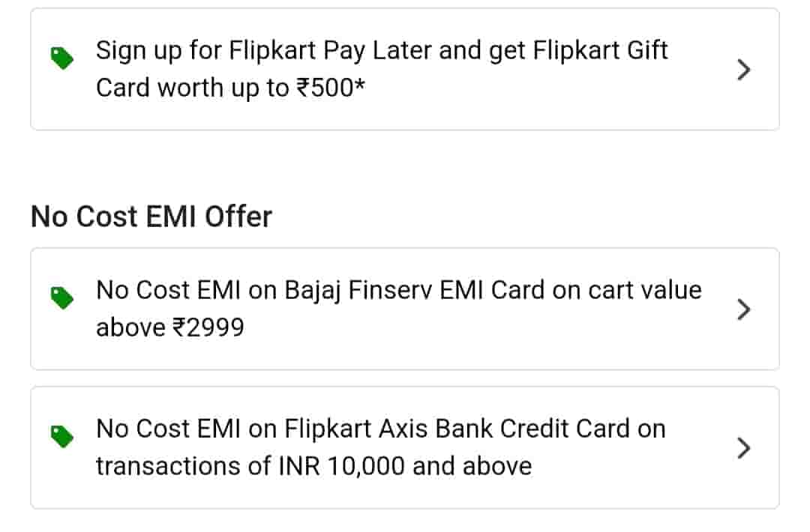
Task: Tap the green tag icon for Bajaj Finserv offer
Action: point(62,297)
